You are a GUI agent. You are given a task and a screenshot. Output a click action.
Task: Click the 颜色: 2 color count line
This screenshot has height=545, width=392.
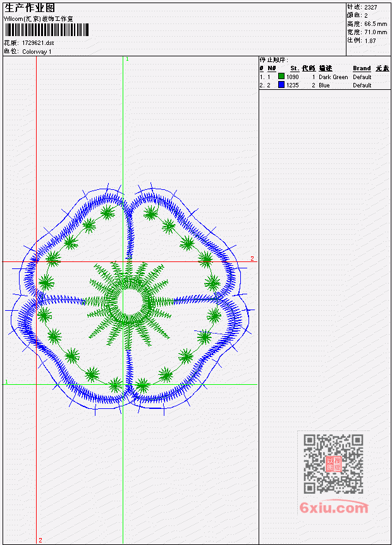(x=357, y=15)
